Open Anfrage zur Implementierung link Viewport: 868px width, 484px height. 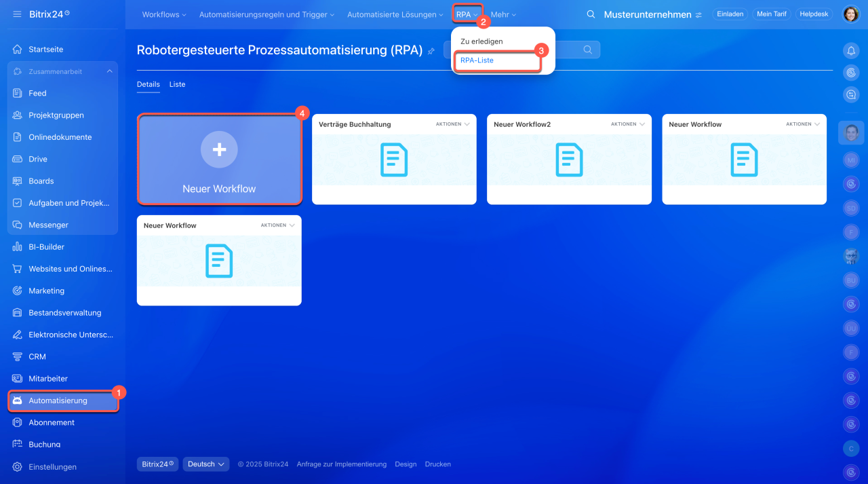coord(342,464)
